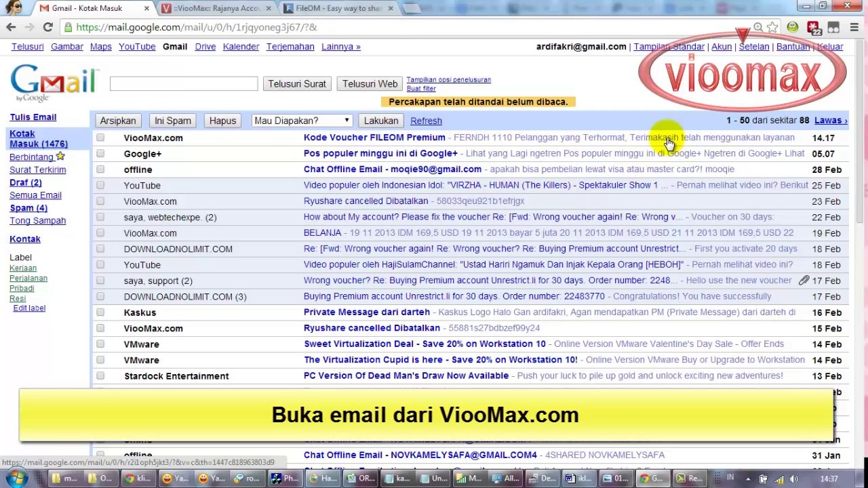Viewport: 868px width, 488px height.
Task: Open Photoshop from the taskbar
Action: tap(287, 479)
